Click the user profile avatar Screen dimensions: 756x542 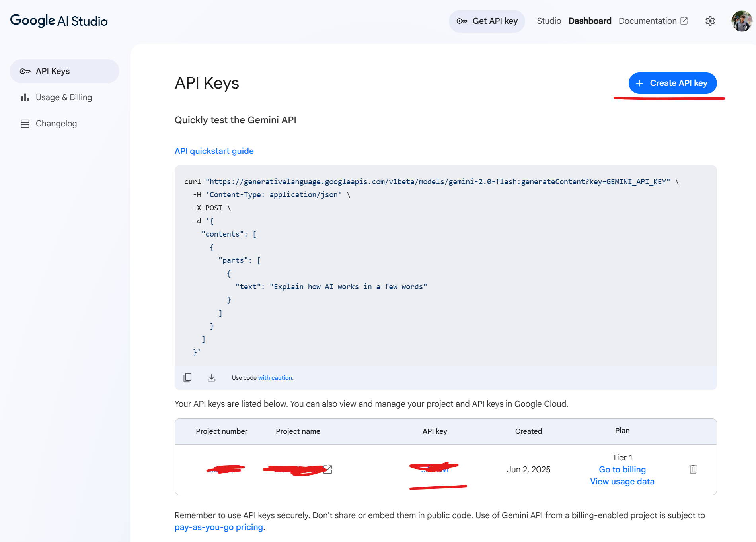pos(742,21)
